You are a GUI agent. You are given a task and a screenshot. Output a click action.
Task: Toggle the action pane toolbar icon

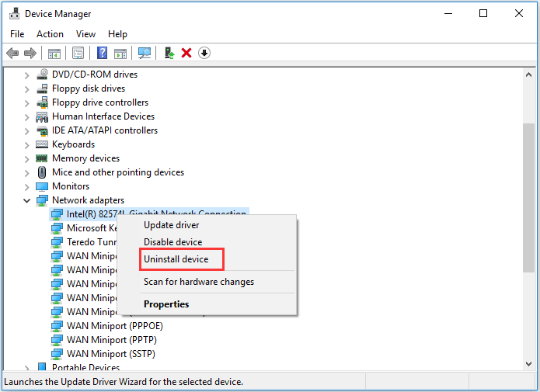120,54
